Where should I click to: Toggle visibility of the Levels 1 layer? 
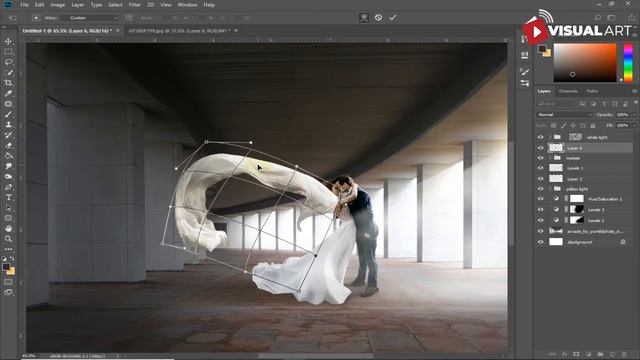coord(540,168)
